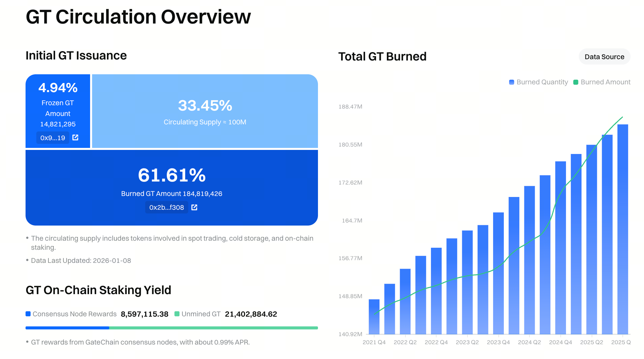Click the blue Consensus Node Rewards legend square
Image resolution: width=644 pixels, height=359 pixels.
click(x=28, y=314)
